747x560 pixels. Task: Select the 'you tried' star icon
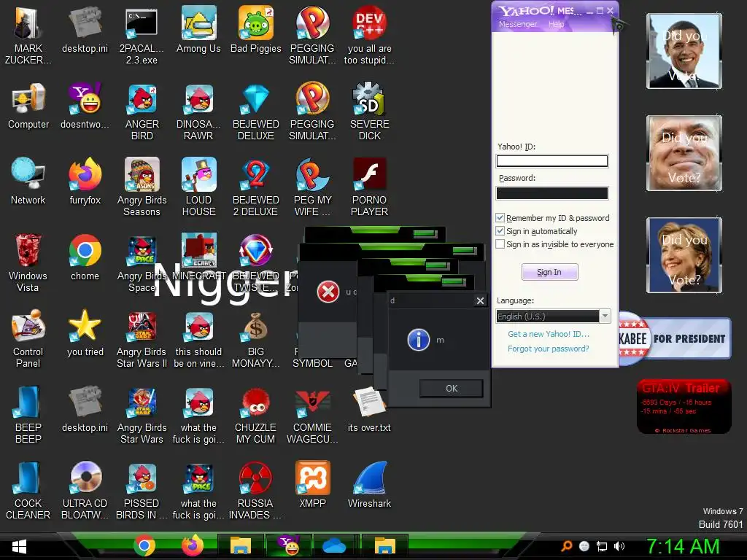tap(85, 333)
